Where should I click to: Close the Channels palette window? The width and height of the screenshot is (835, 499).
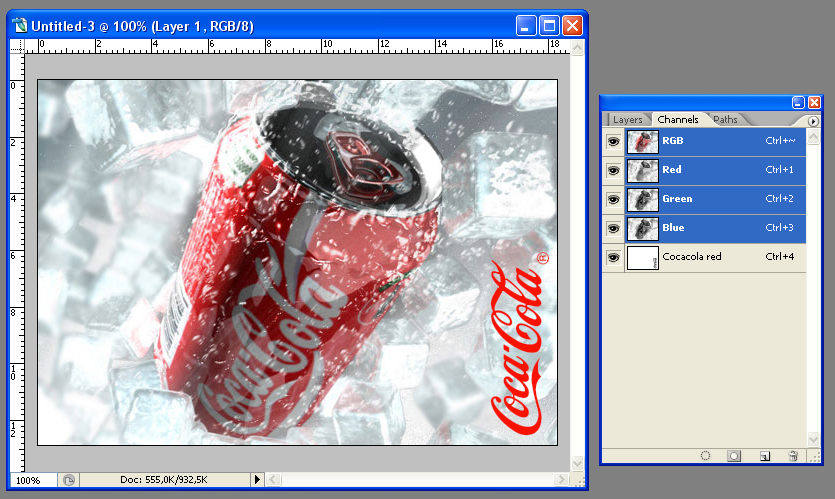(814, 103)
